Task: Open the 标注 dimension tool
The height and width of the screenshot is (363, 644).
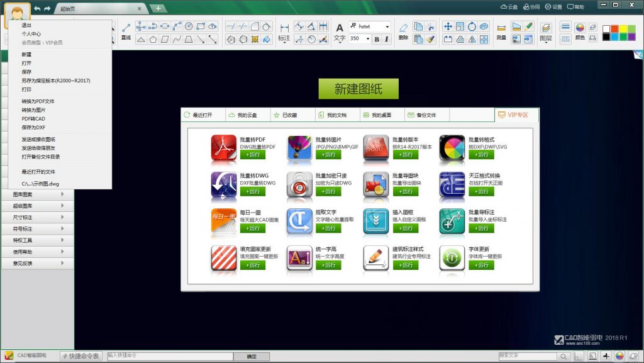Action: pos(284,33)
